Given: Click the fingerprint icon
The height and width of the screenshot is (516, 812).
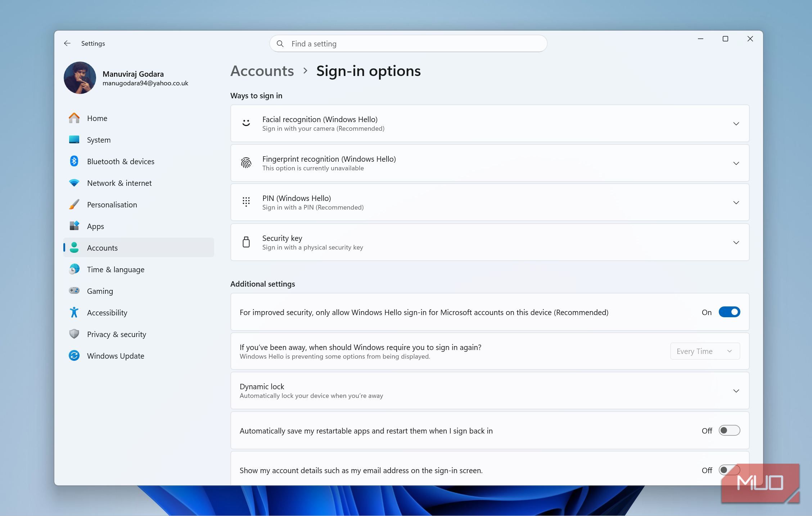Looking at the screenshot, I should 246,163.
